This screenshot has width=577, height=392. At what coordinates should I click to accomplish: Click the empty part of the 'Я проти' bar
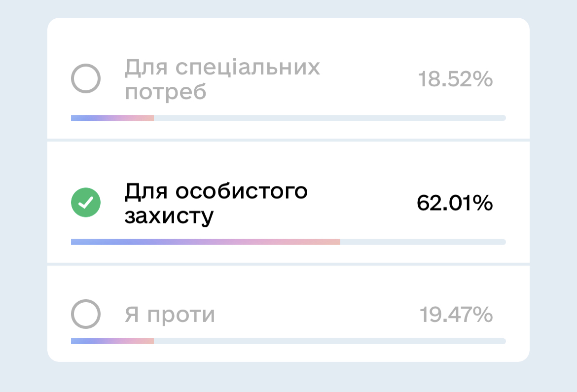(x=329, y=341)
